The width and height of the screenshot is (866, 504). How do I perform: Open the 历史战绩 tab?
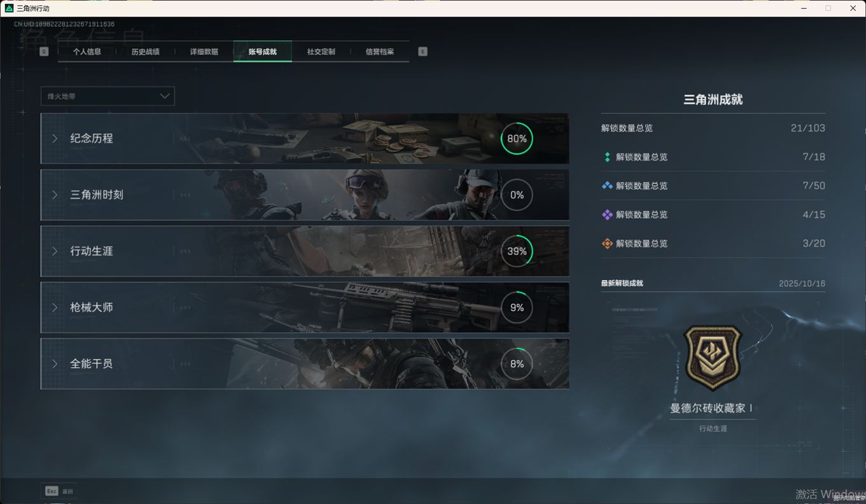[x=145, y=52]
